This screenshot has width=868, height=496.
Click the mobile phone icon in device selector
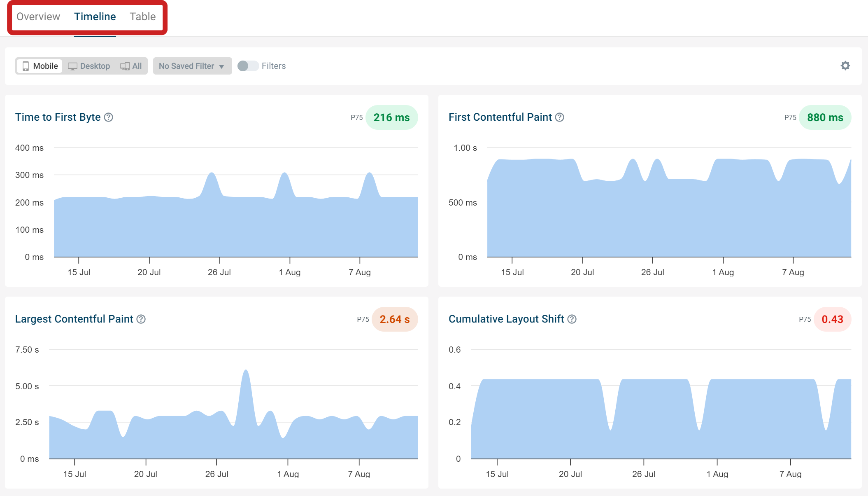[x=26, y=66]
